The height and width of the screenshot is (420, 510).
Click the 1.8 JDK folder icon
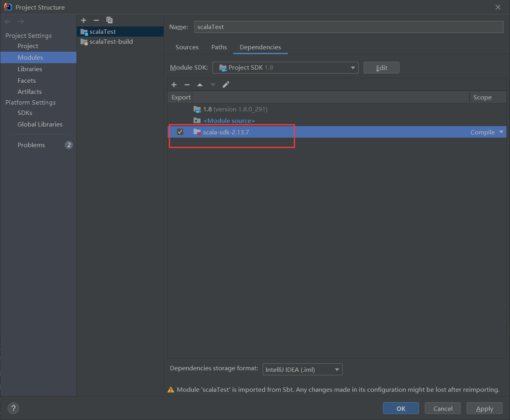[197, 109]
